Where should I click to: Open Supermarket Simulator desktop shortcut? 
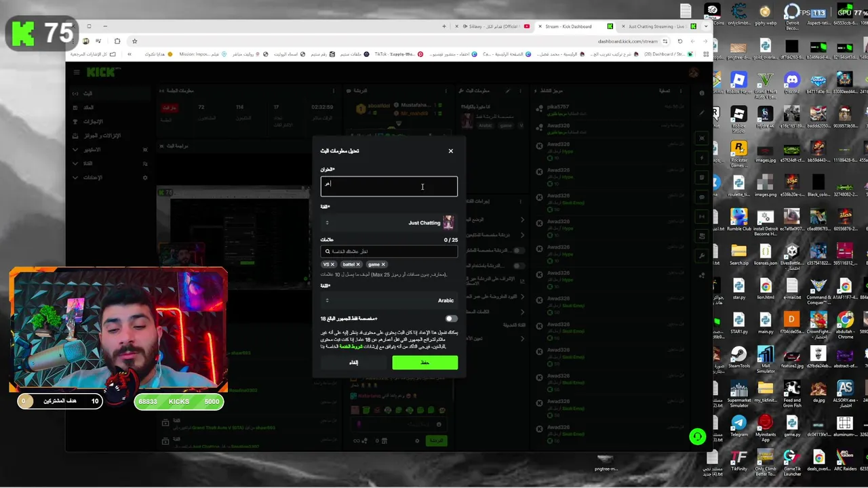pos(739,394)
